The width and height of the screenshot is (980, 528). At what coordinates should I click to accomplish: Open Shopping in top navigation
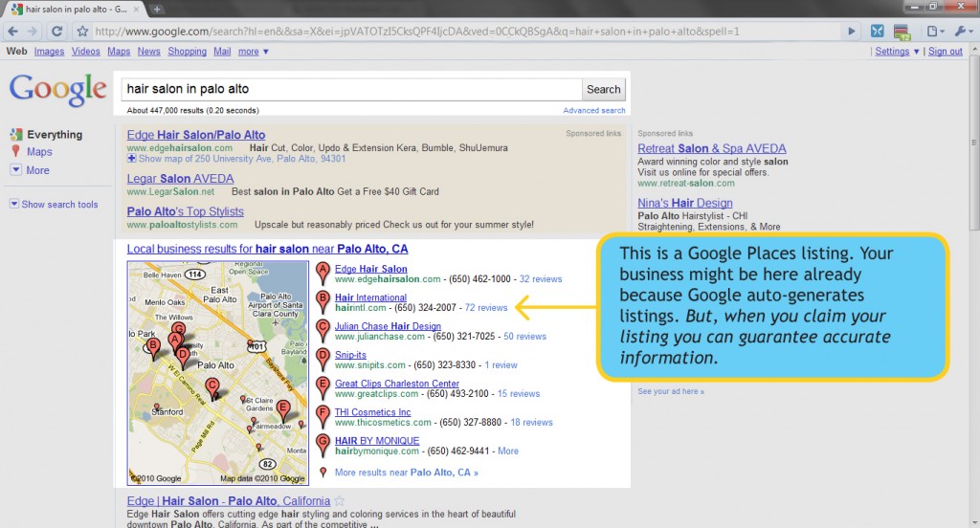pyautogui.click(x=187, y=52)
